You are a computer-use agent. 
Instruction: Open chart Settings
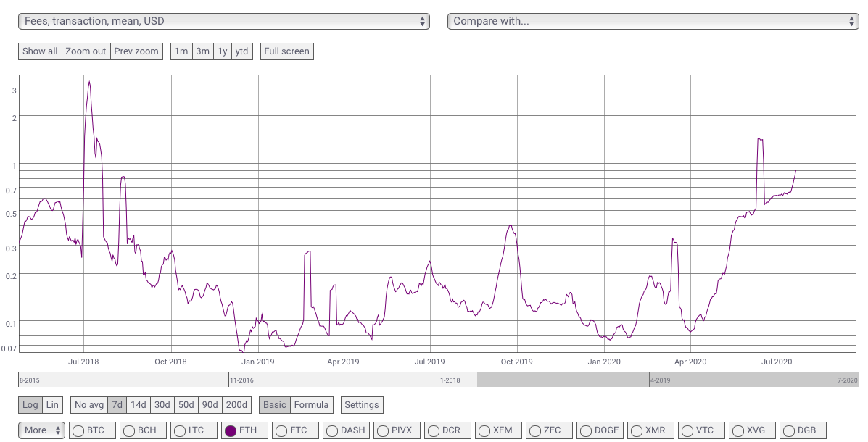(361, 405)
